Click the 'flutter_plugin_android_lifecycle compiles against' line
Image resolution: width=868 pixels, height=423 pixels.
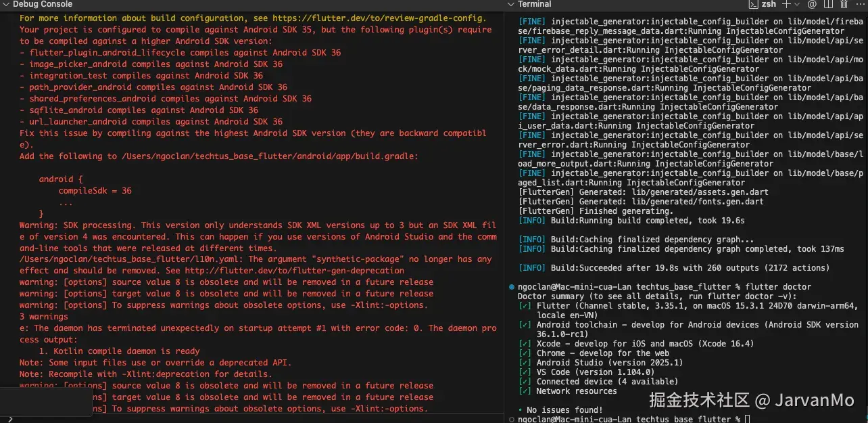[x=180, y=52]
